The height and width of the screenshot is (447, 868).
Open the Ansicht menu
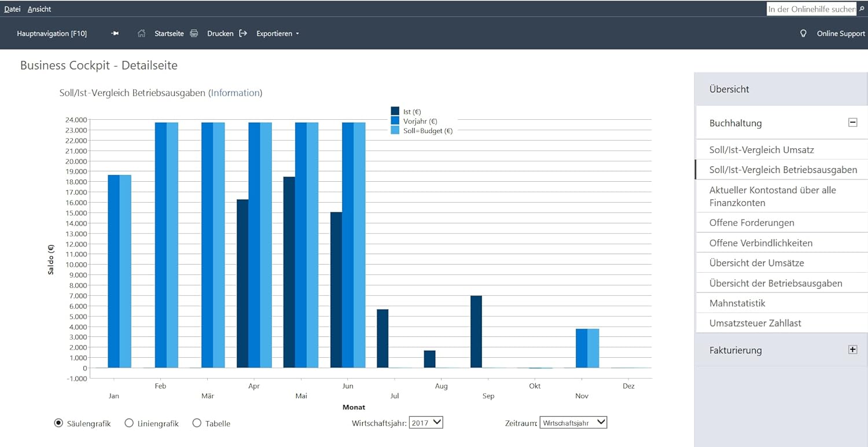click(x=39, y=9)
